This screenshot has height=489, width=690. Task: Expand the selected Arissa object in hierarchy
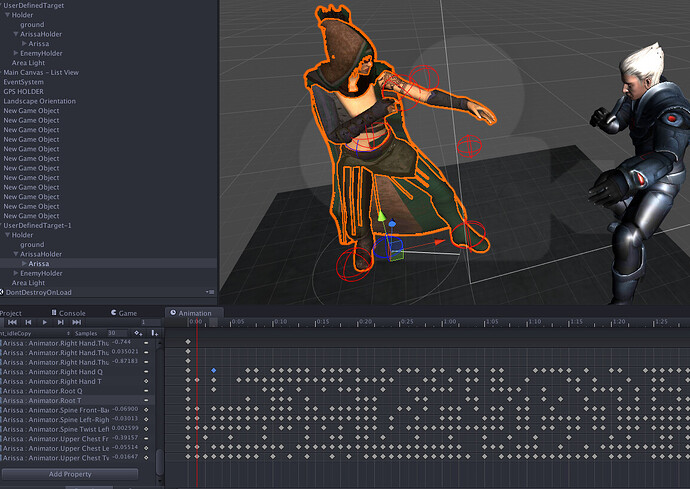tap(24, 263)
